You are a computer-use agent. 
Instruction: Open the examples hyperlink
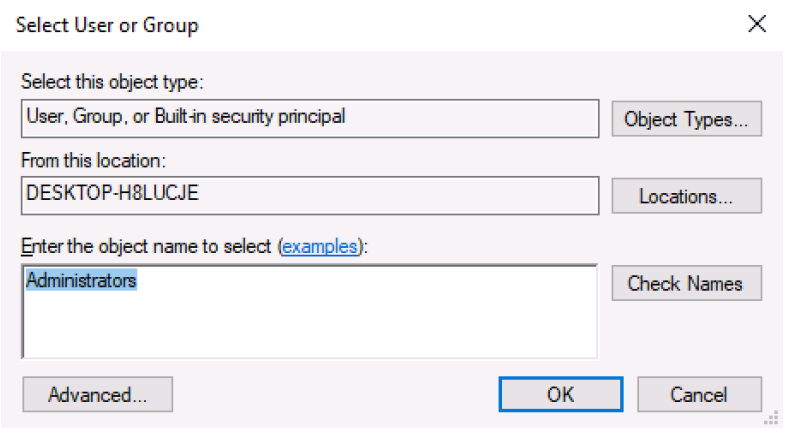click(x=319, y=246)
